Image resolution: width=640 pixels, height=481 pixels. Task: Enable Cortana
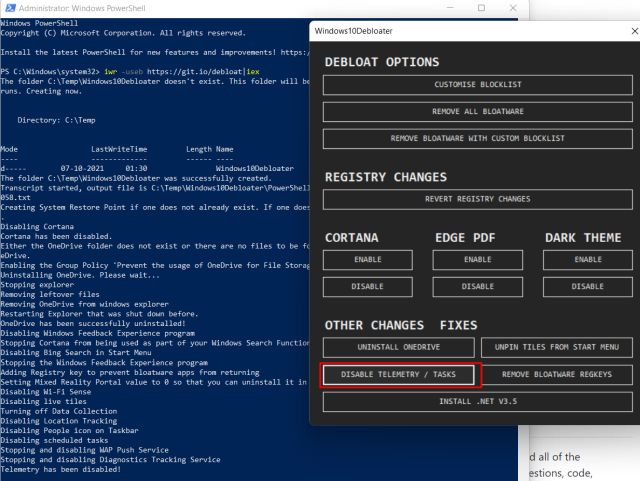368,260
